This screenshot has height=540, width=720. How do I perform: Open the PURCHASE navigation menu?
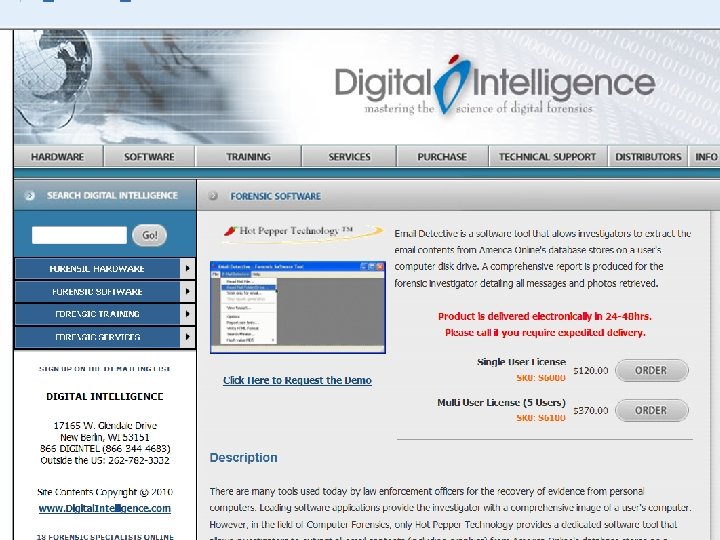(x=442, y=157)
